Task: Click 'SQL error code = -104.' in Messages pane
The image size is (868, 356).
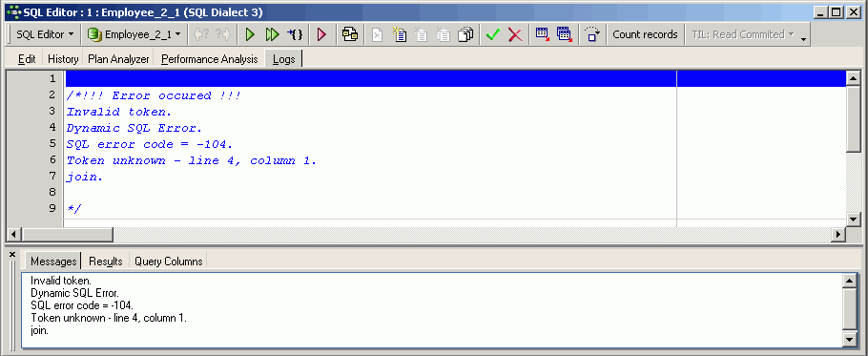Action: click(x=82, y=305)
